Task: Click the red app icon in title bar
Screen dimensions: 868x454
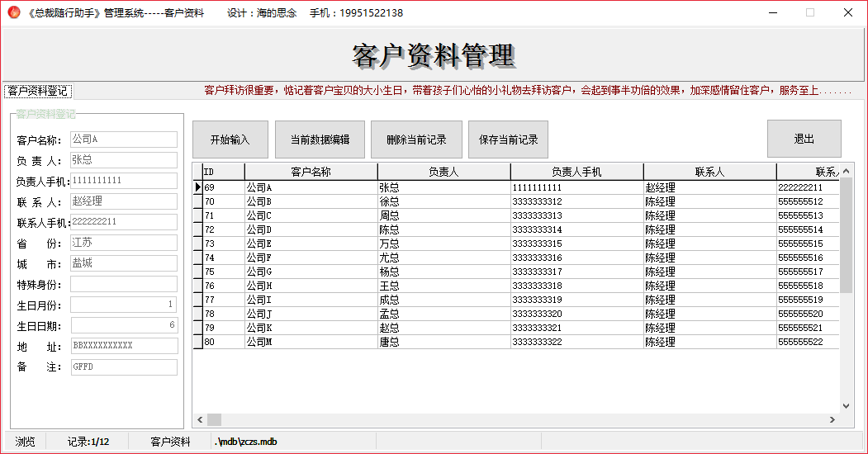Action: 14,12
